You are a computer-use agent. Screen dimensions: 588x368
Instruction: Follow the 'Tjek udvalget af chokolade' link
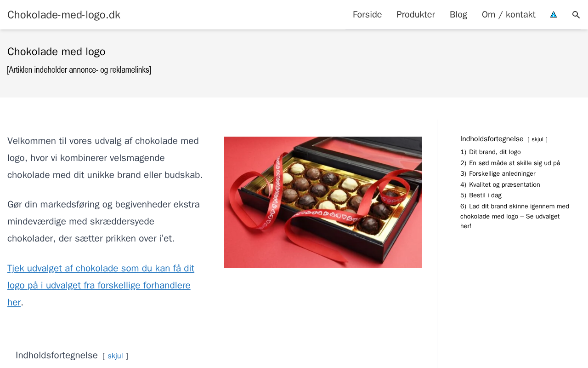pos(101,285)
